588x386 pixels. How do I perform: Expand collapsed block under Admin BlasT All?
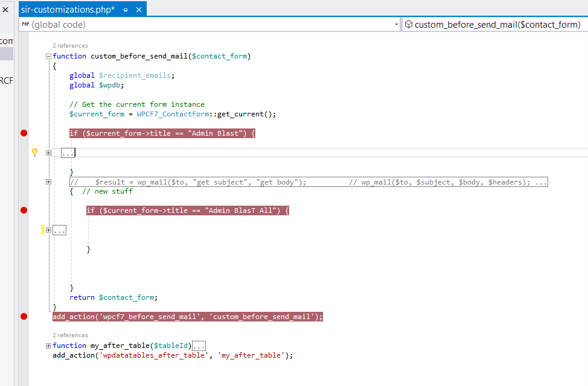click(48, 230)
